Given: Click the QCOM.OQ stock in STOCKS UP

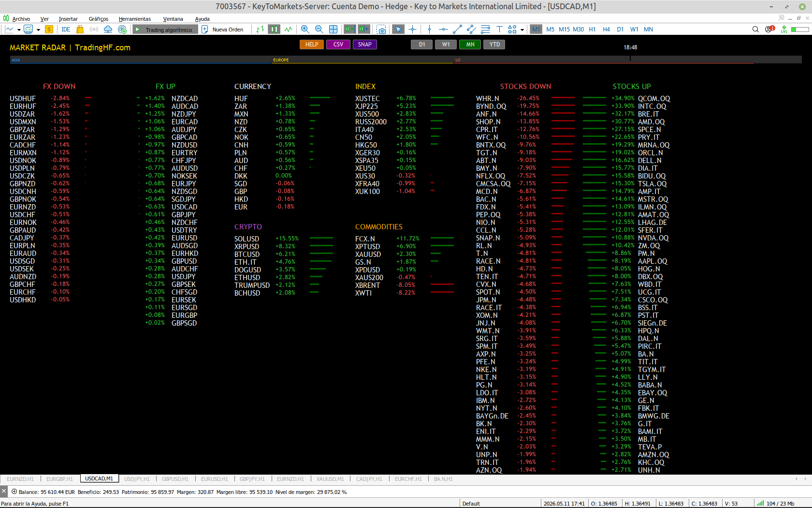Looking at the screenshot, I should [x=654, y=99].
